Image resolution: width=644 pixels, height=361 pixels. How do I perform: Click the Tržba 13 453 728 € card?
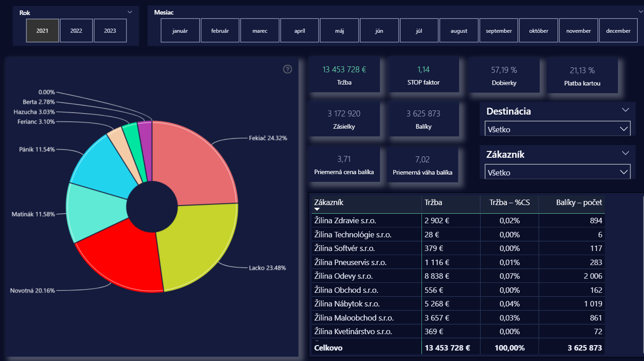tap(344, 75)
